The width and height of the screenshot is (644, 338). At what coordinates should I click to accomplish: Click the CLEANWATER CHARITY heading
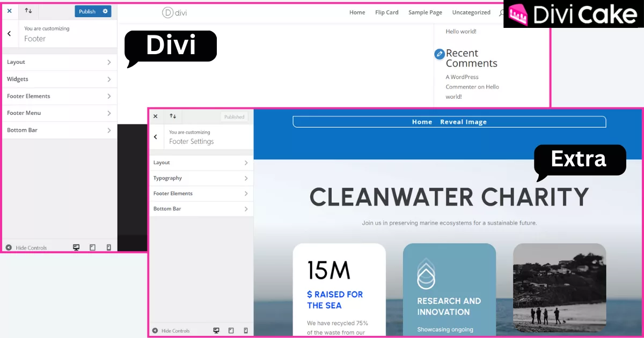pyautogui.click(x=449, y=197)
